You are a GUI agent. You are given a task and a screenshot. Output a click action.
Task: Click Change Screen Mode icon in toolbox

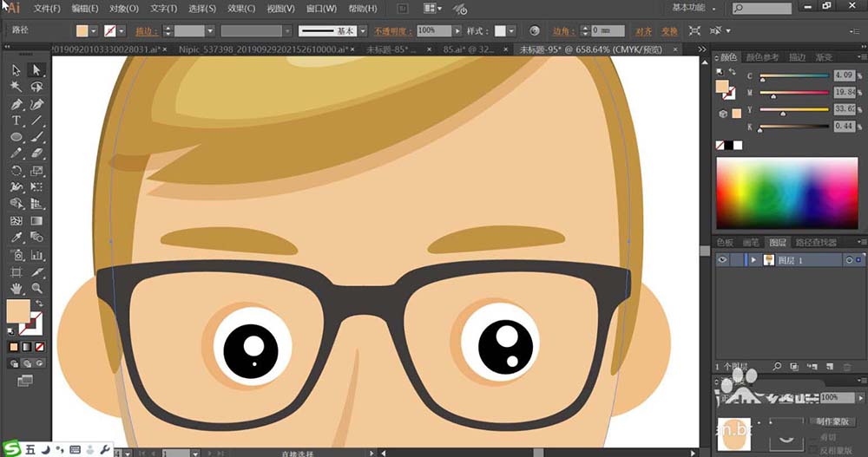pos(25,381)
